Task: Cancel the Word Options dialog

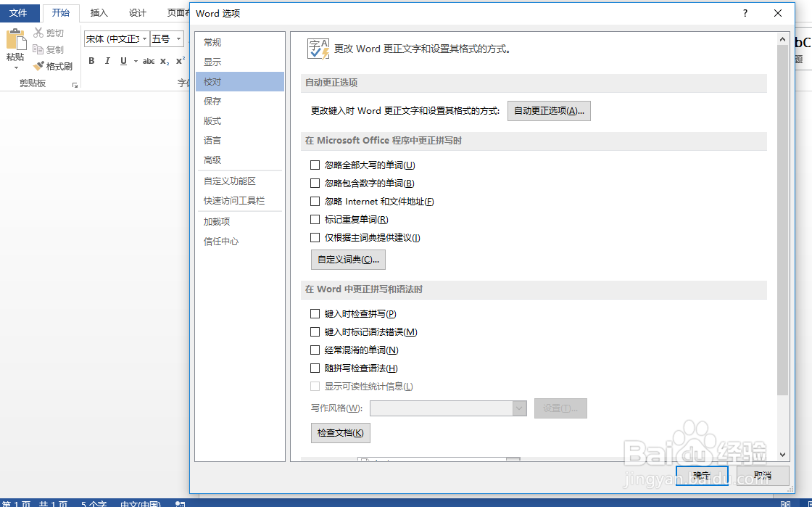Action: pyautogui.click(x=763, y=475)
